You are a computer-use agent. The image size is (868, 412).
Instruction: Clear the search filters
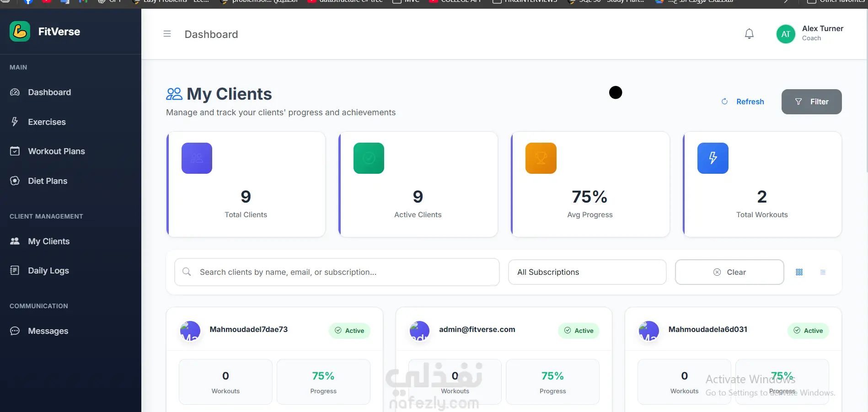[x=729, y=272]
